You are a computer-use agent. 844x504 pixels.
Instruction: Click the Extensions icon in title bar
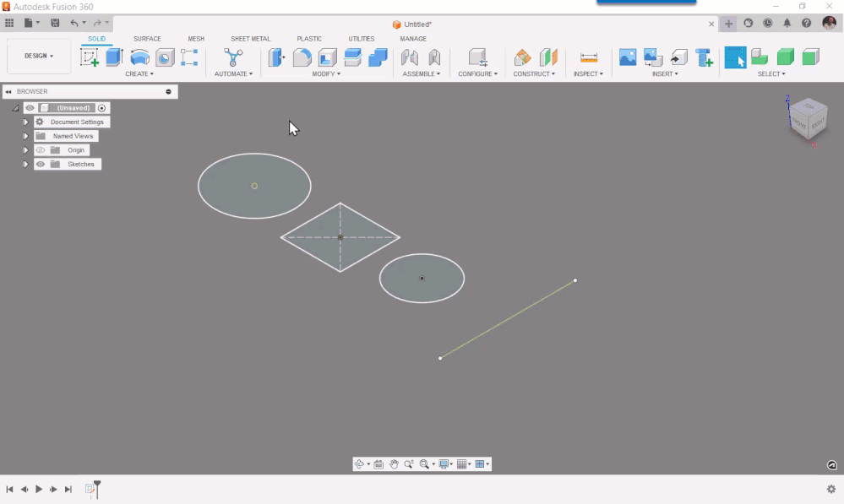(x=749, y=23)
